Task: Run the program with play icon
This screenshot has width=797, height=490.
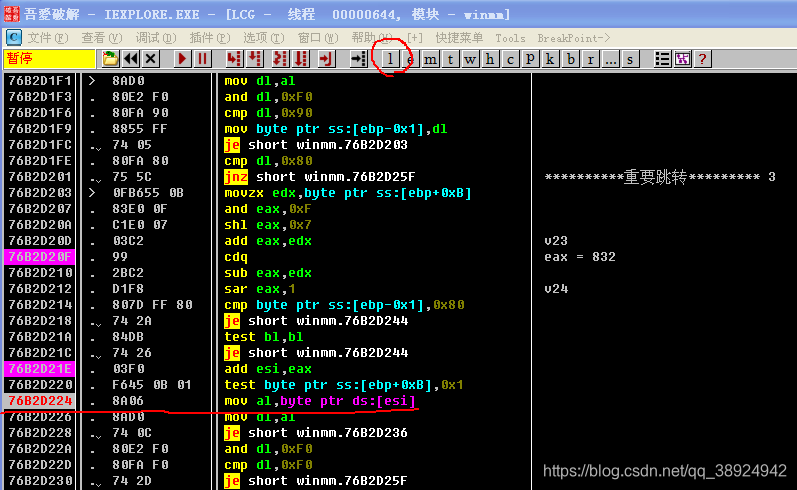Action: [x=182, y=59]
